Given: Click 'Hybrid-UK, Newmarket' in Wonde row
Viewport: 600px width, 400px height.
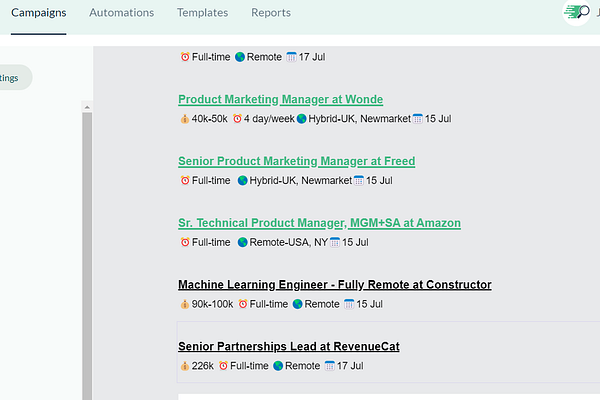Looking at the screenshot, I should (x=359, y=119).
